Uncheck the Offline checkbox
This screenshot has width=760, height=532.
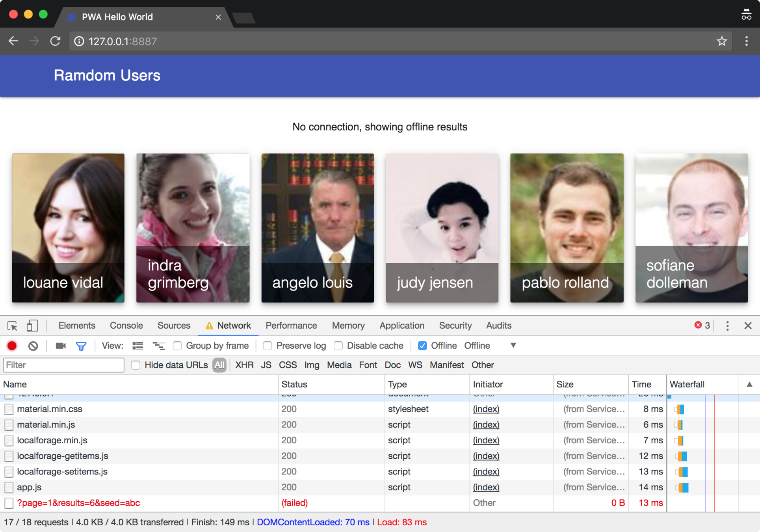[422, 346]
